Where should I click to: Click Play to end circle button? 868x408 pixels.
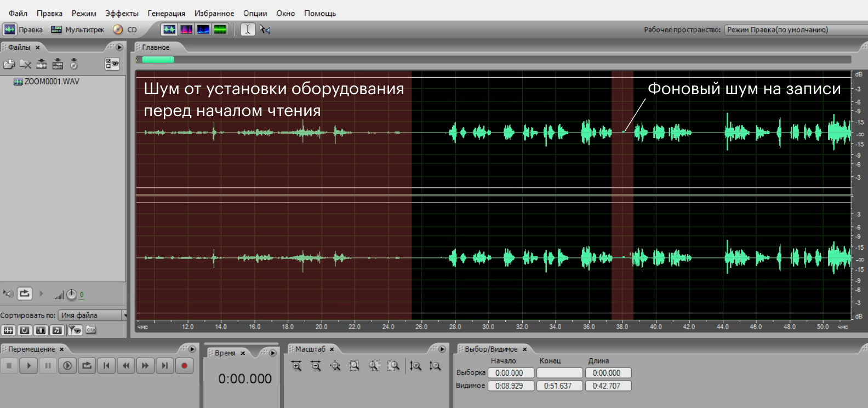coord(67,366)
